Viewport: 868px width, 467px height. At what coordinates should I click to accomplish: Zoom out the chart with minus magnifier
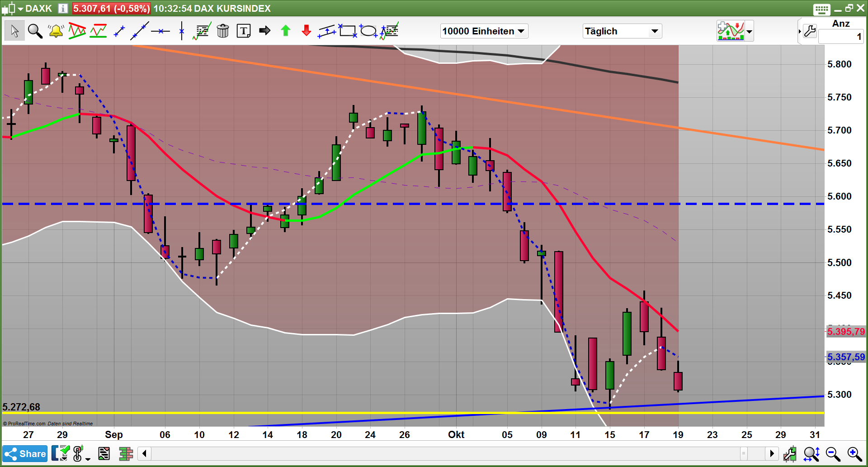tap(833, 453)
